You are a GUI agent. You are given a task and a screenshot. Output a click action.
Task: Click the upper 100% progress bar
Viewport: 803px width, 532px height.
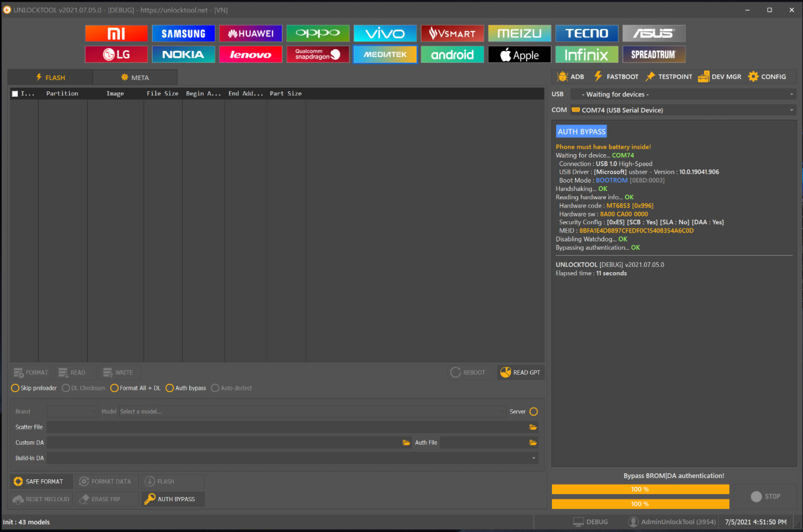pos(640,489)
